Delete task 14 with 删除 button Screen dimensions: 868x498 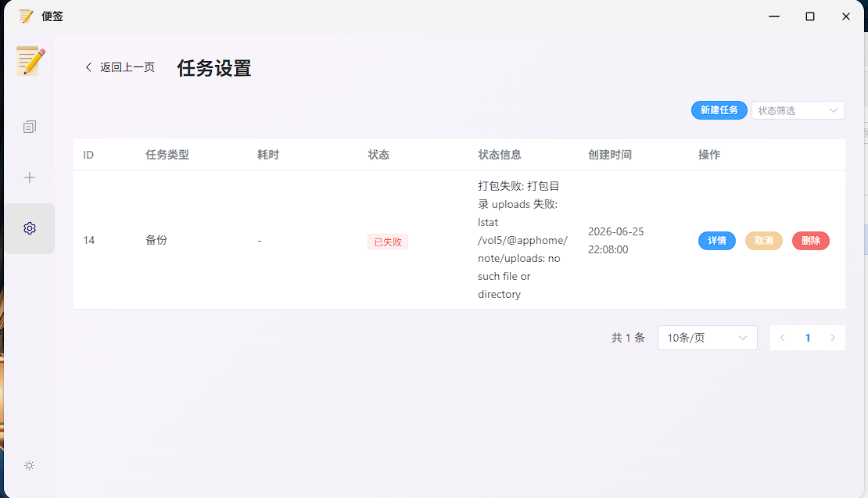[810, 241]
